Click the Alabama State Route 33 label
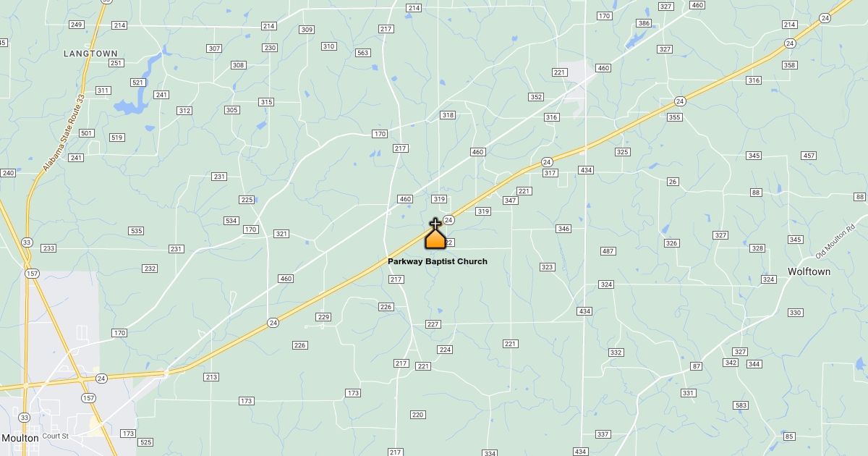 (x=65, y=133)
